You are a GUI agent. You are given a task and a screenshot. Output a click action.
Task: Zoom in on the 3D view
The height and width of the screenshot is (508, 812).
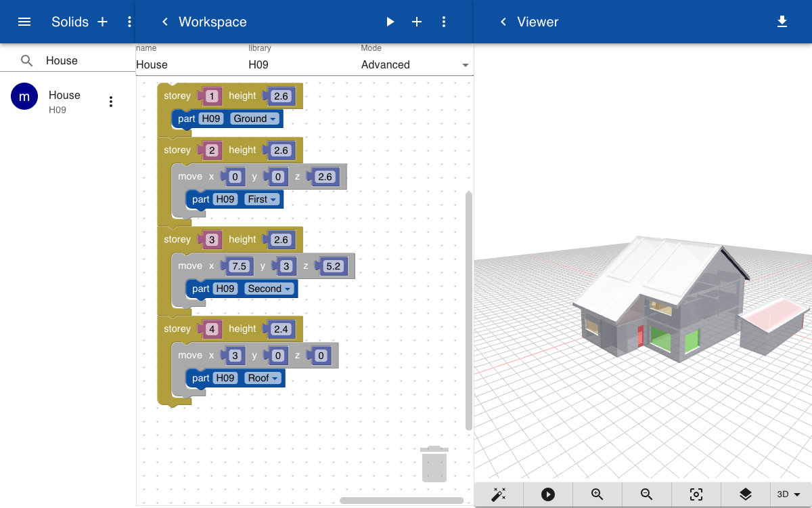pos(597,494)
